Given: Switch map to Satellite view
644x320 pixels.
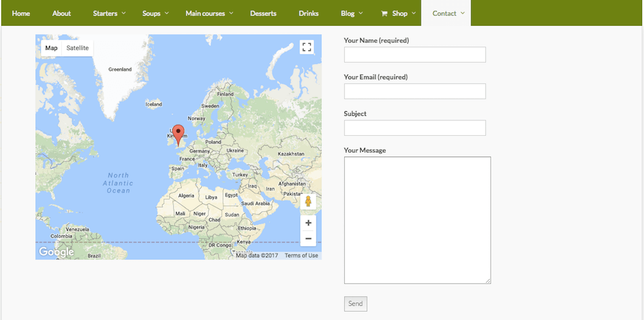Looking at the screenshot, I should pos(78,48).
